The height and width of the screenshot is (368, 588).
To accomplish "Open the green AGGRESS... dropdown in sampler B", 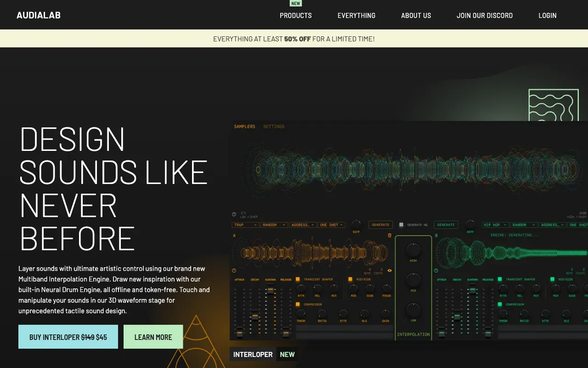I will click(x=552, y=225).
